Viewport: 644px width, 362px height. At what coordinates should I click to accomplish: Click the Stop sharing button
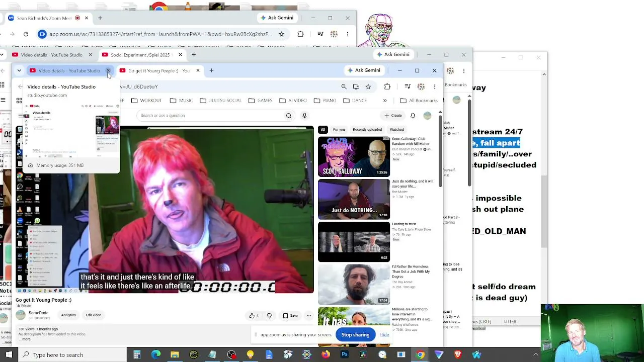coord(355,335)
